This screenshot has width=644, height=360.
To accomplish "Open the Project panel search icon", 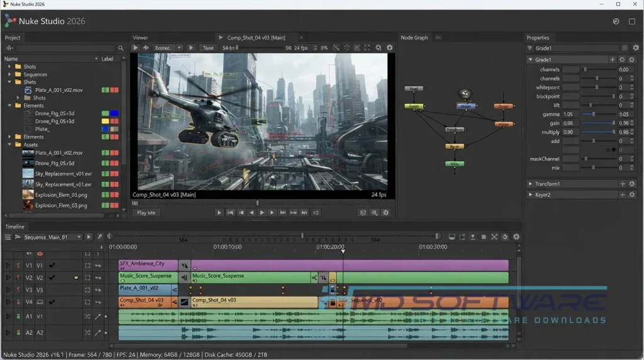I will [121, 48].
